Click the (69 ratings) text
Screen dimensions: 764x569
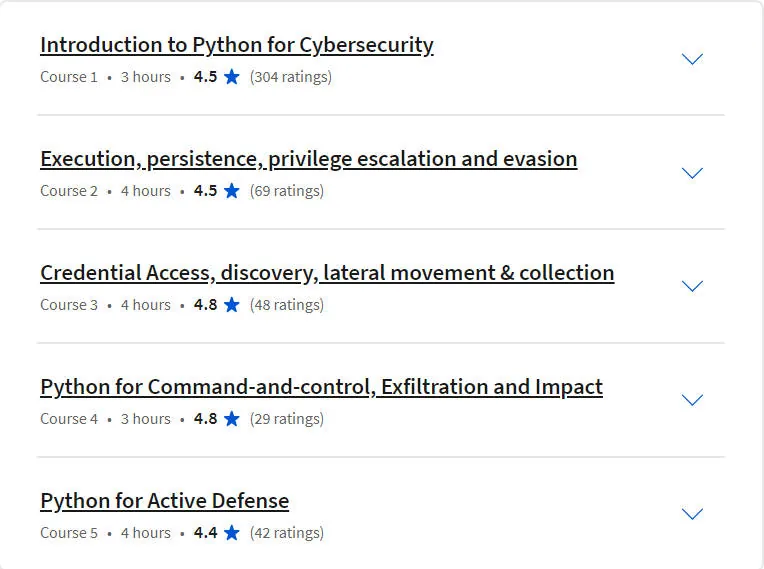tap(287, 191)
